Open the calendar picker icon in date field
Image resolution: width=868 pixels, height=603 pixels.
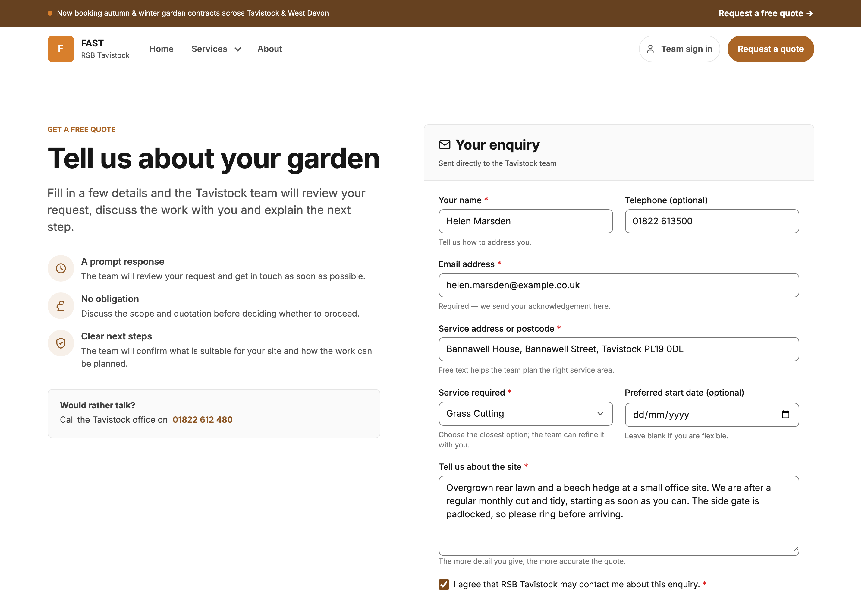tap(785, 415)
